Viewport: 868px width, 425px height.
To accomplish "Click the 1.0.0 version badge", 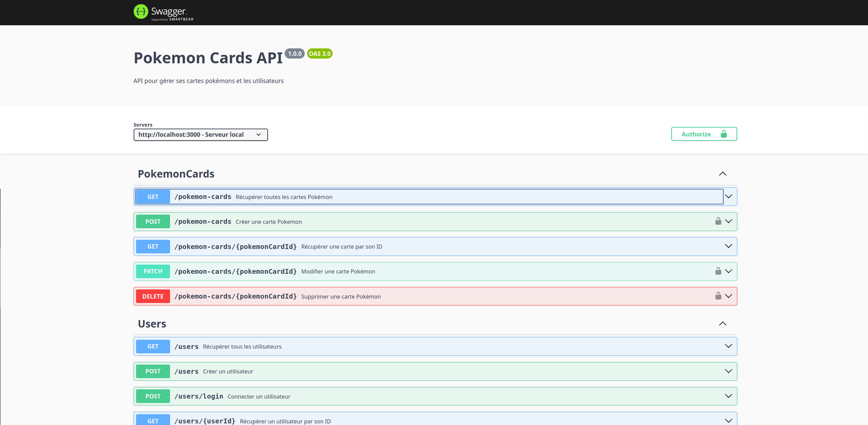I will tap(295, 54).
